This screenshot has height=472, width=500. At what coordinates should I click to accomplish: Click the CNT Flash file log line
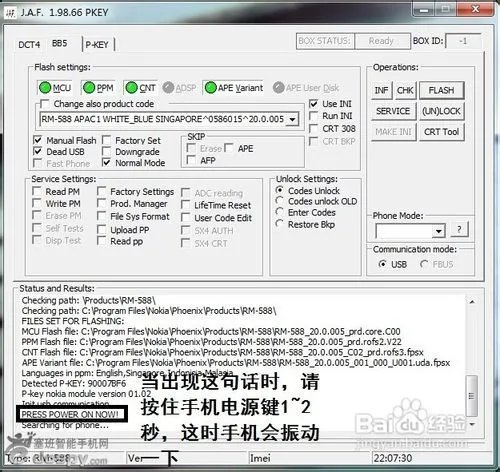coord(222,352)
